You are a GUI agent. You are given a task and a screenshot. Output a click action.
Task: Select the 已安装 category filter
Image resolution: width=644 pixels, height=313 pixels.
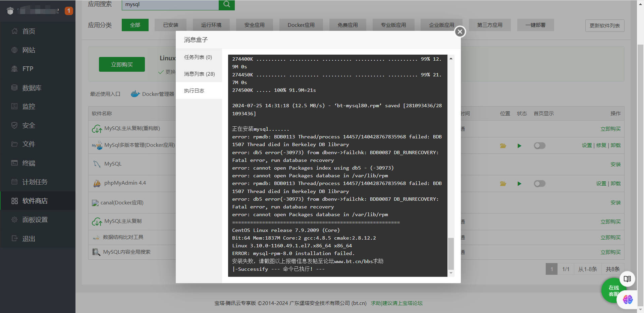[x=171, y=25]
